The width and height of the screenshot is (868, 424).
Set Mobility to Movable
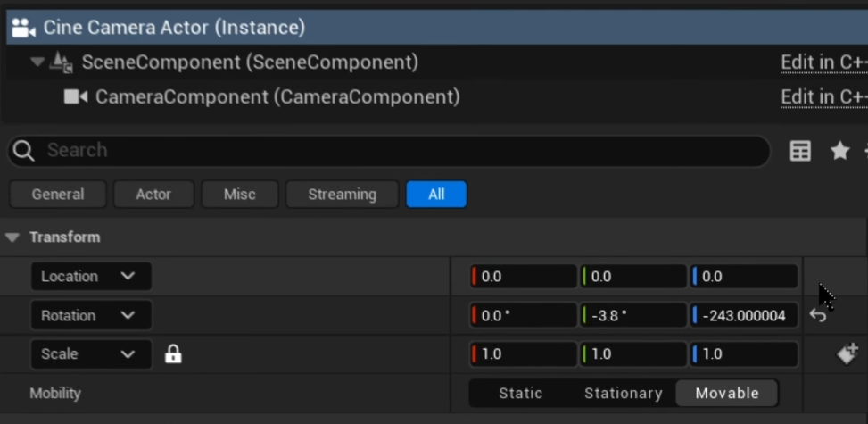pos(726,393)
